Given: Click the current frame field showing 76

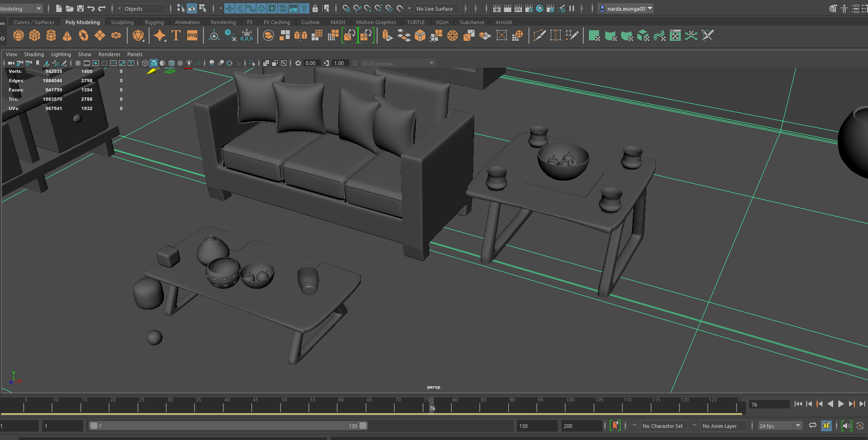Looking at the screenshot, I should (x=769, y=404).
